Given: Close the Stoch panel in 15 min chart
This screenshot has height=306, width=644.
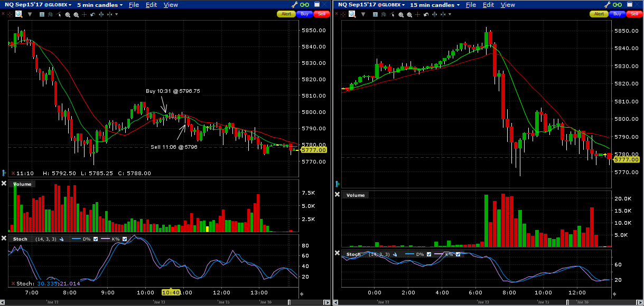Looking at the screenshot, I should [x=337, y=253].
